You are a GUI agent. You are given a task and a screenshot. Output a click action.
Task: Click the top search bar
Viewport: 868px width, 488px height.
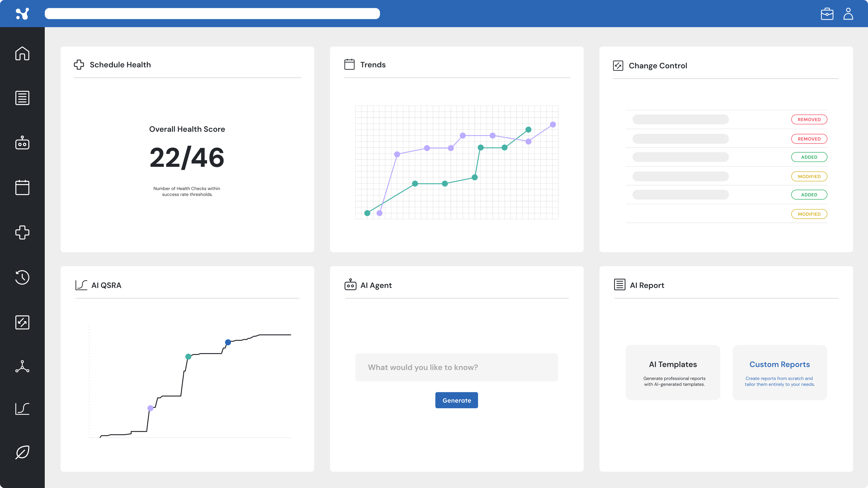(212, 14)
